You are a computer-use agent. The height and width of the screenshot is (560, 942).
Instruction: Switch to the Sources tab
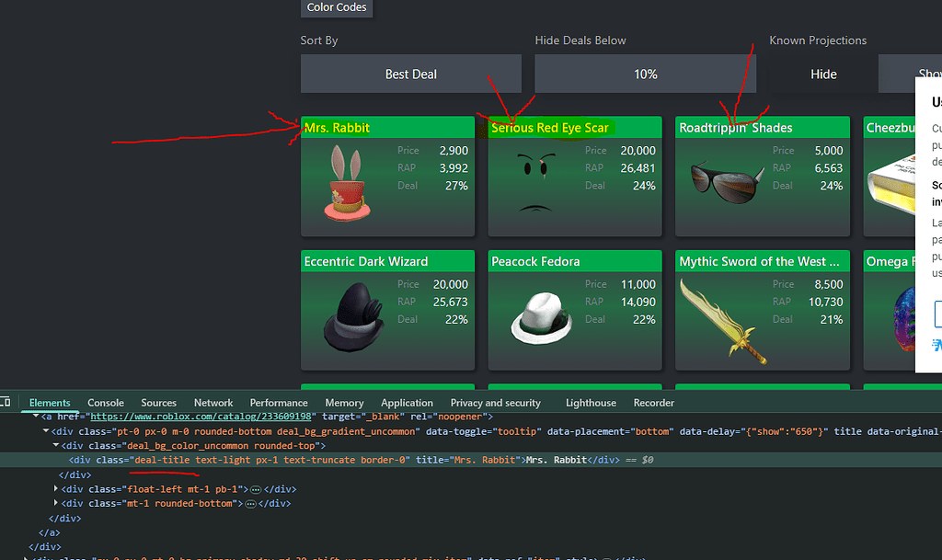pos(158,402)
